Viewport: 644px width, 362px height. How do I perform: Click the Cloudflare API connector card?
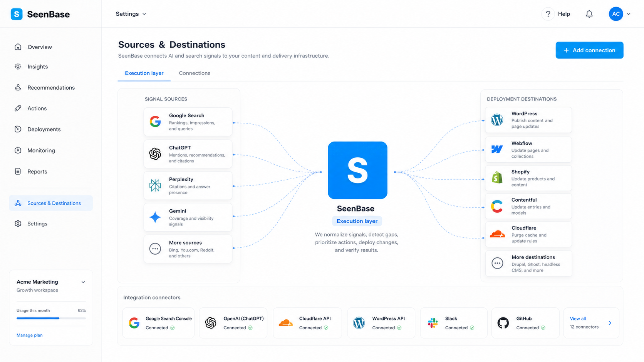(x=307, y=323)
